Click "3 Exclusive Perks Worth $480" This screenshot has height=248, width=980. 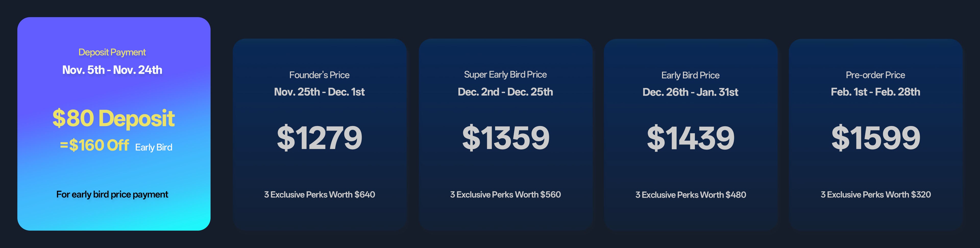click(690, 195)
